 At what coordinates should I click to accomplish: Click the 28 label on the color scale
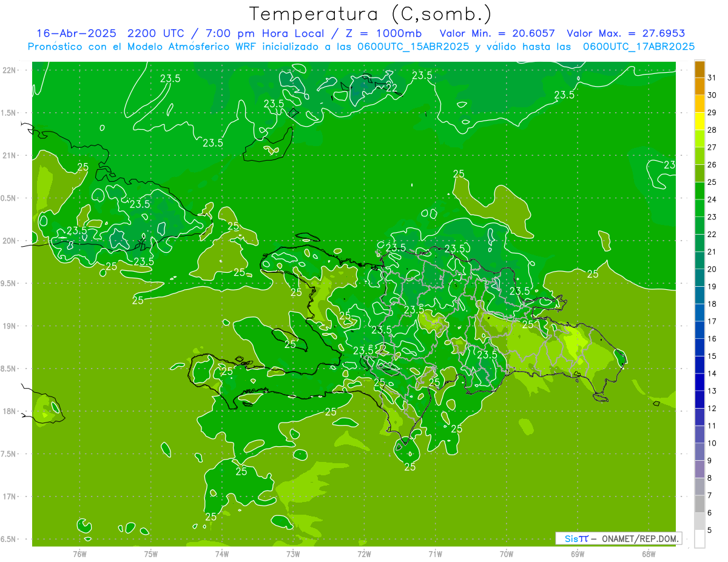[x=712, y=130]
